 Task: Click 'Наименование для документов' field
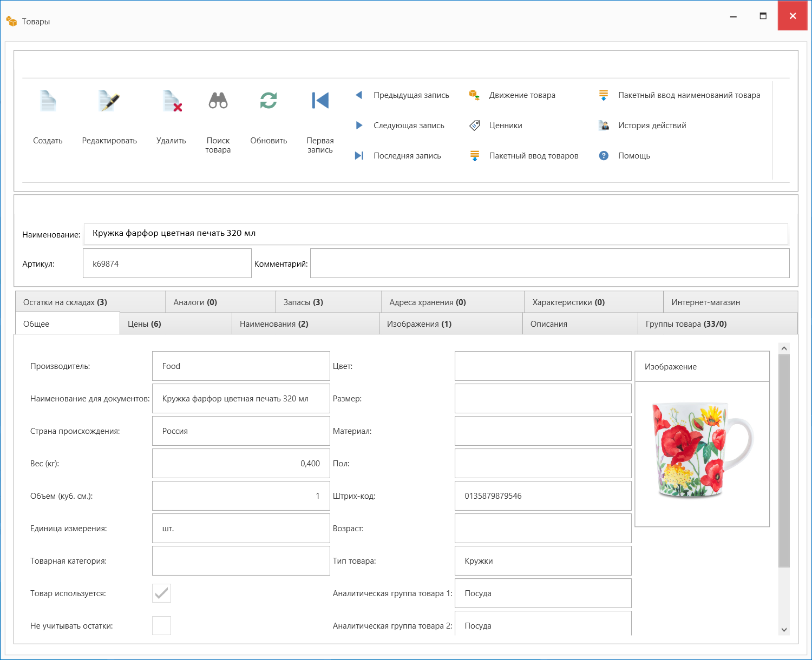click(241, 399)
